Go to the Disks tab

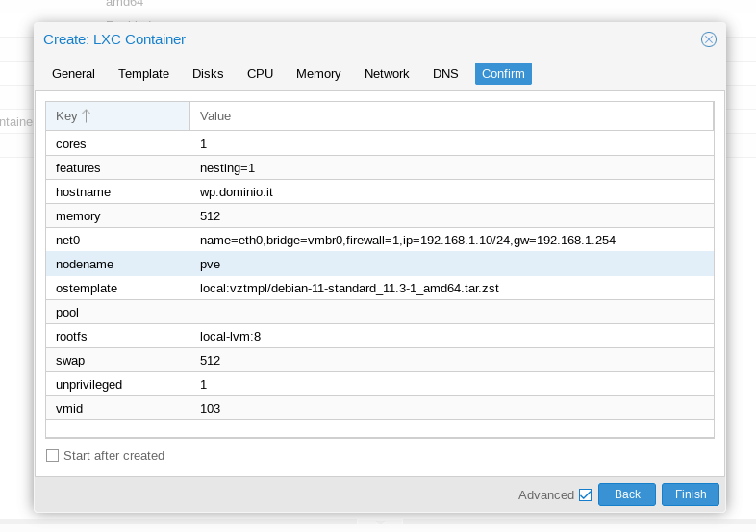click(208, 74)
